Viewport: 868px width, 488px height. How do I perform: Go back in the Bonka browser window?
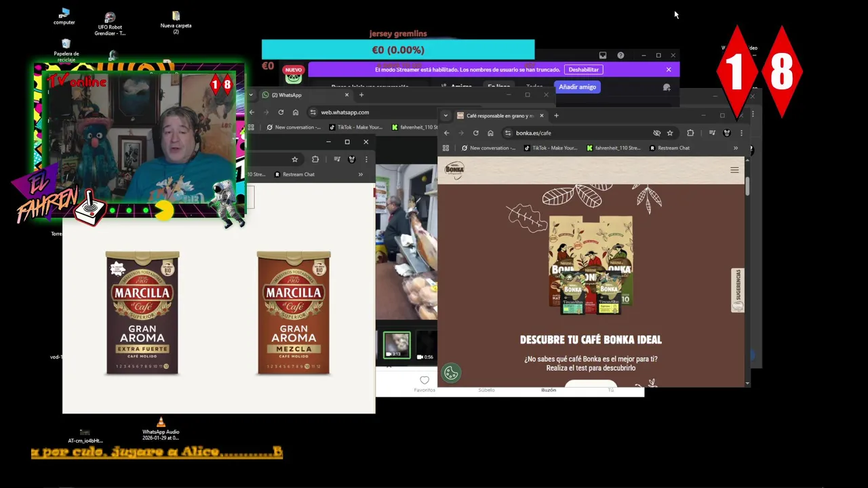pyautogui.click(x=446, y=133)
